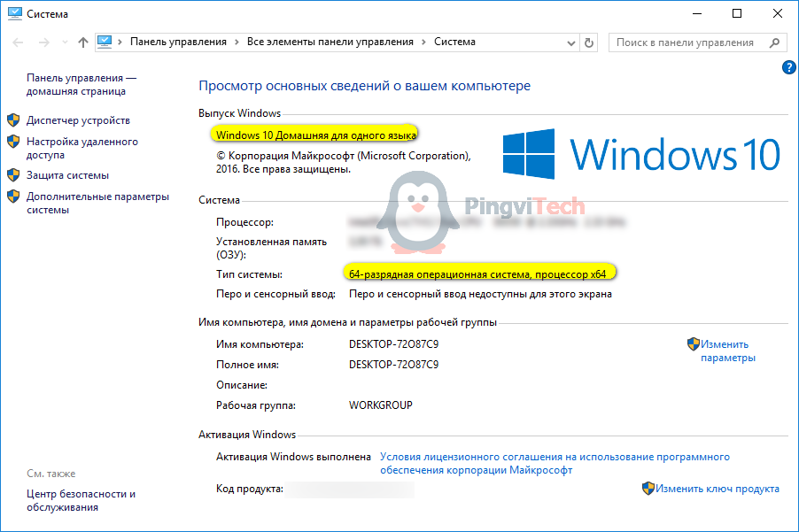Click Изменить ключ продукта link
The height and width of the screenshot is (532, 799).
717,489
